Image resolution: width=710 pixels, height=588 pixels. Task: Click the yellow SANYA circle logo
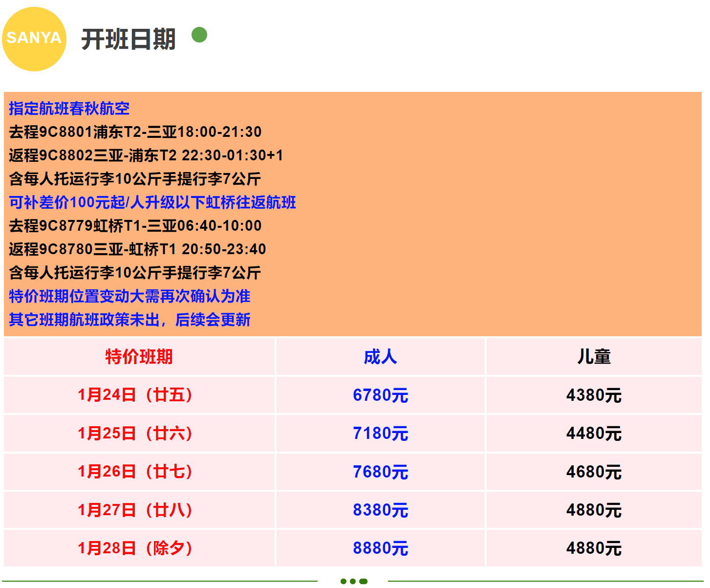click(x=34, y=39)
